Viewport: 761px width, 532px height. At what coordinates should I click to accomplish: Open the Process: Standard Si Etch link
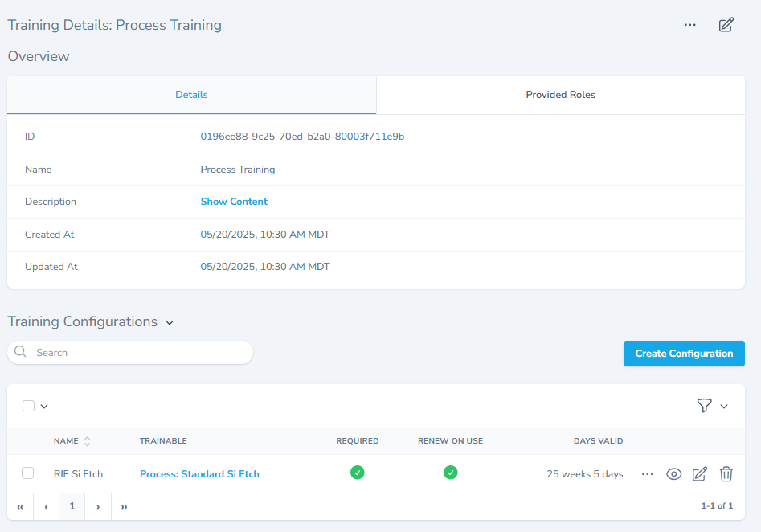[x=199, y=474]
